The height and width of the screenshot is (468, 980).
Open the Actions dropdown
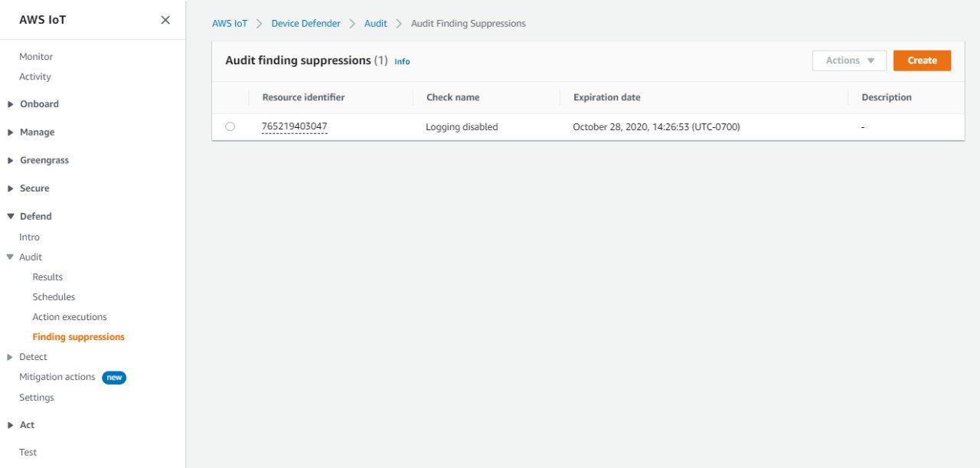848,60
